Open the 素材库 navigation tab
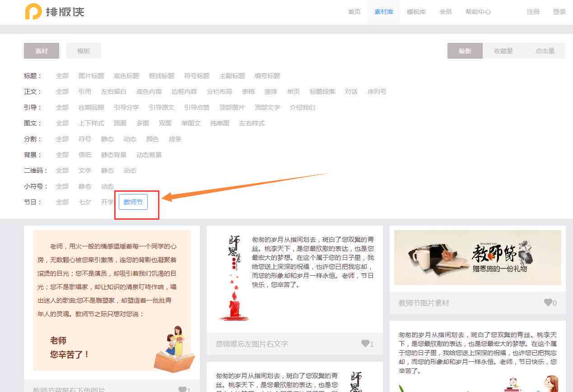The height and width of the screenshot is (392, 573). pos(384,12)
